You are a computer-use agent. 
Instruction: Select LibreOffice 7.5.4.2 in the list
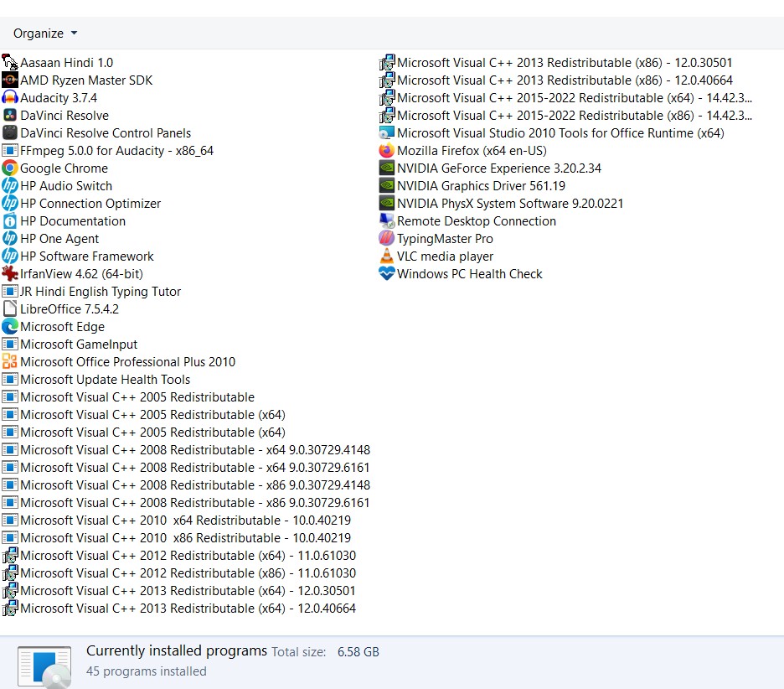click(70, 309)
